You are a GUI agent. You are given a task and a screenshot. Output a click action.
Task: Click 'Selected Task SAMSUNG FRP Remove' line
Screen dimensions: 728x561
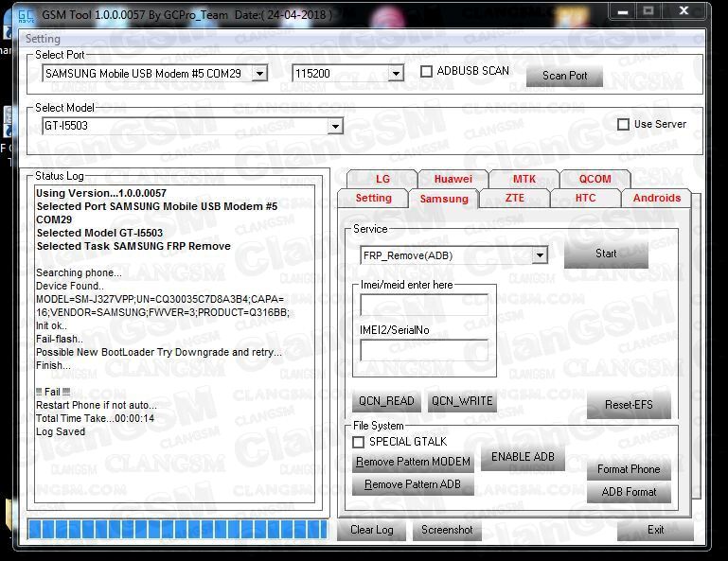[133, 246]
